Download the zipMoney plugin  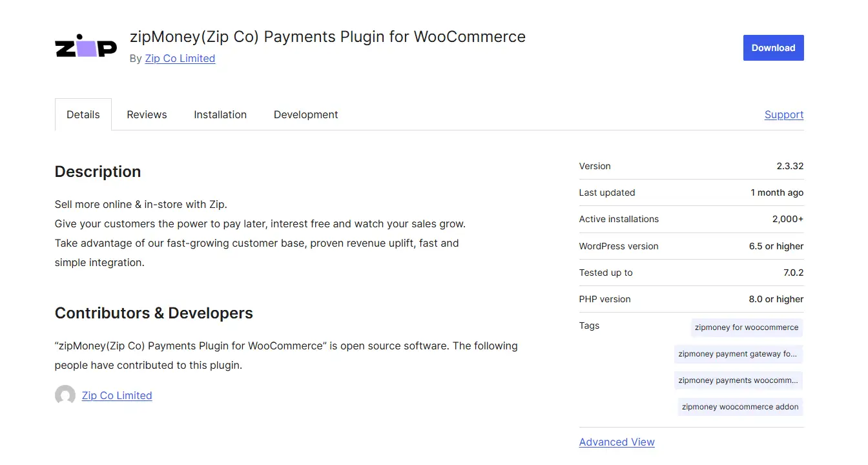[773, 48]
